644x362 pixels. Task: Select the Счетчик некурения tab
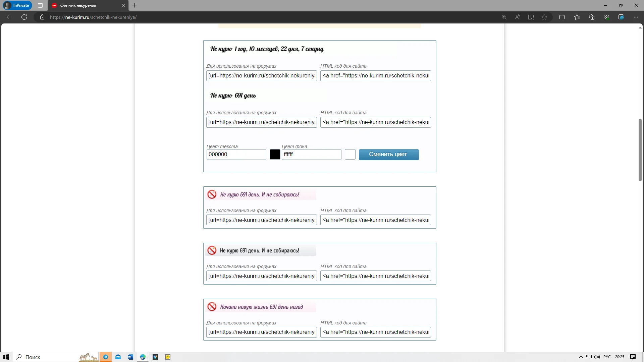click(84, 5)
